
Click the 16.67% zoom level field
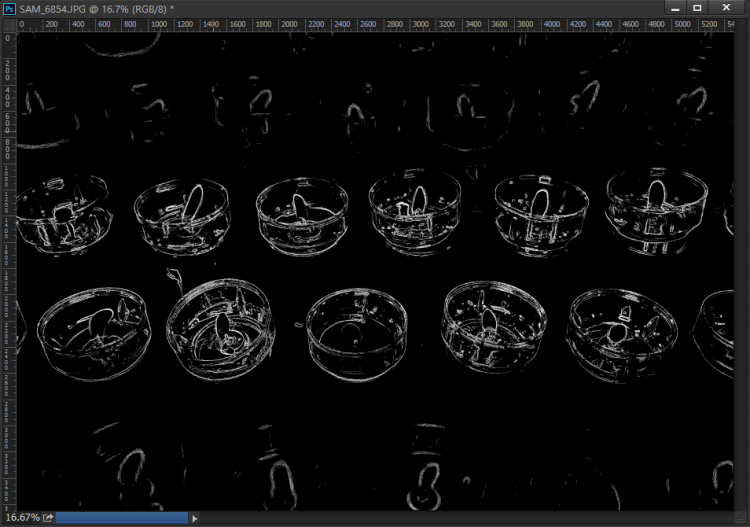pos(22,517)
